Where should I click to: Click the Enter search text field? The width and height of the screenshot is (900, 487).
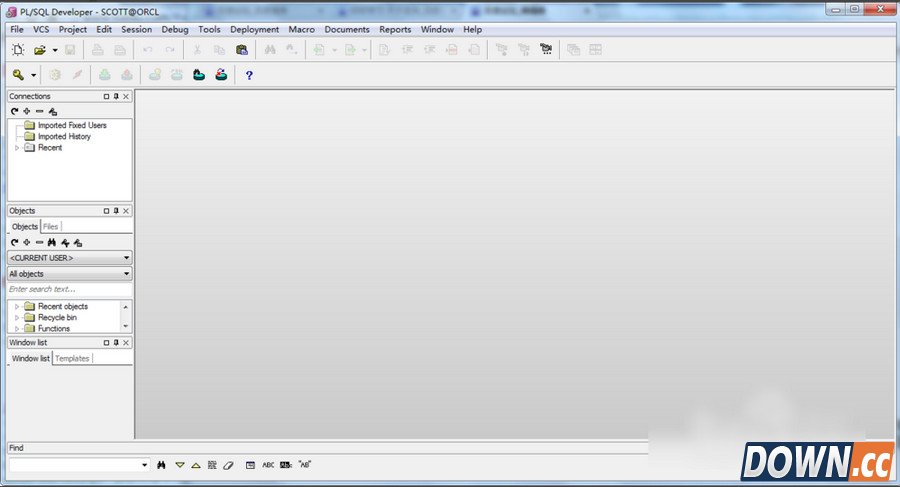(69, 289)
